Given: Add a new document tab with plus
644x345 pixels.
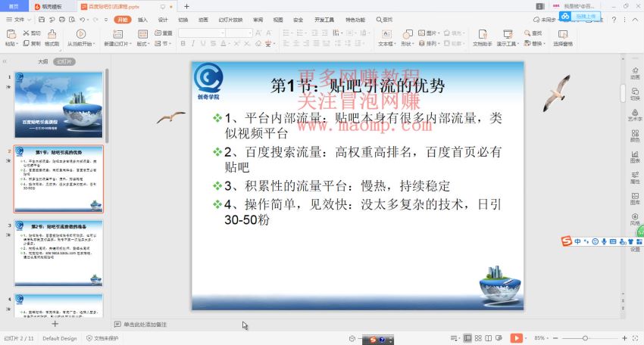Looking at the screenshot, I should (186, 7).
